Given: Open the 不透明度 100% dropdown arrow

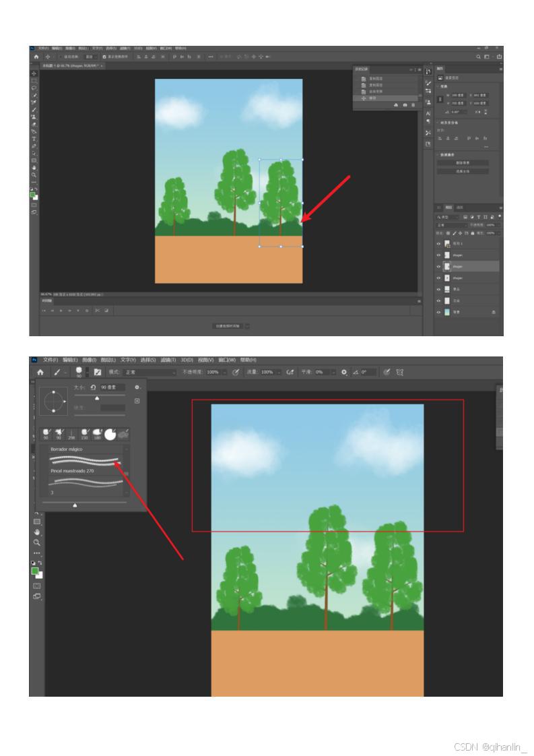Looking at the screenshot, I should coord(225,372).
